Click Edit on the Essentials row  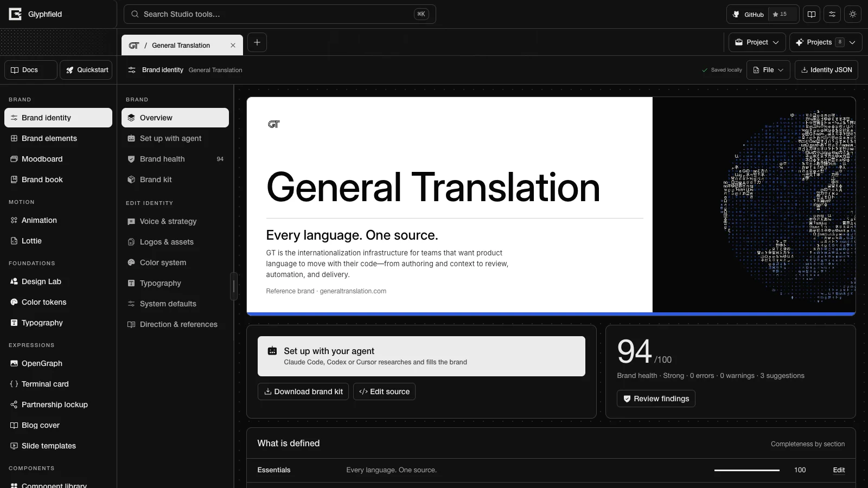[839, 470]
